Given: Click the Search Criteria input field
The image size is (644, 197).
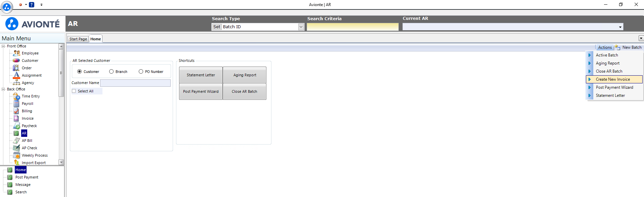Looking at the screenshot, I should point(353,27).
